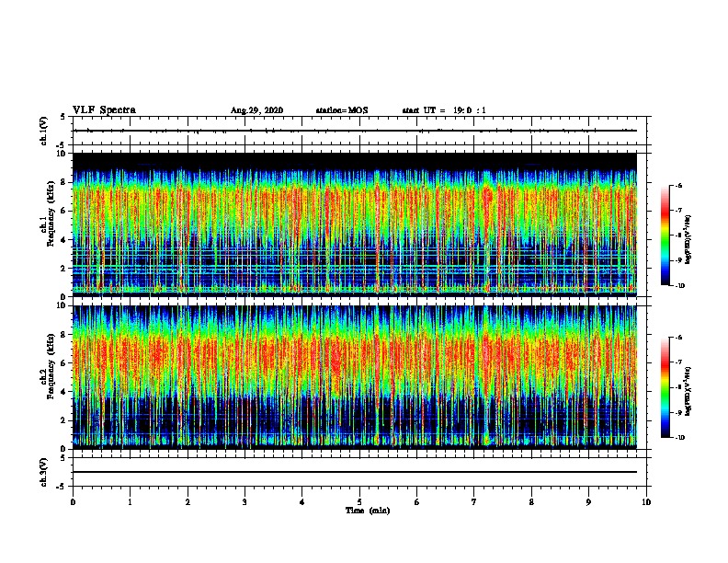The width and height of the screenshot is (728, 563).
Task: Click the "ch.3(V)" waveform axis label
Action: click(44, 472)
